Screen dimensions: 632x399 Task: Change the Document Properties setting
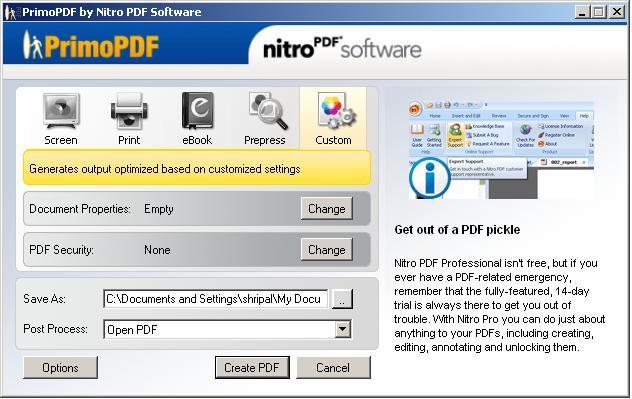click(326, 208)
